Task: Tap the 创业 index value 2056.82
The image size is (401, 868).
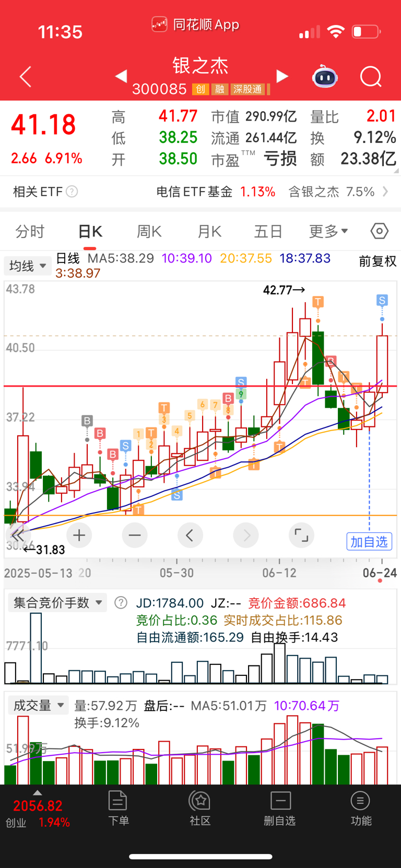Action: (x=38, y=806)
